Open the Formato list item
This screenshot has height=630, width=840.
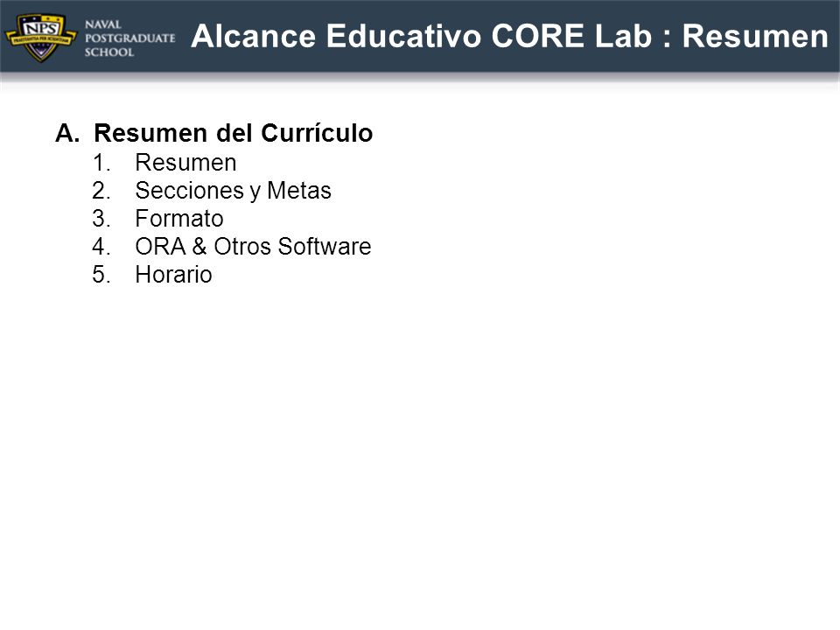(178, 218)
